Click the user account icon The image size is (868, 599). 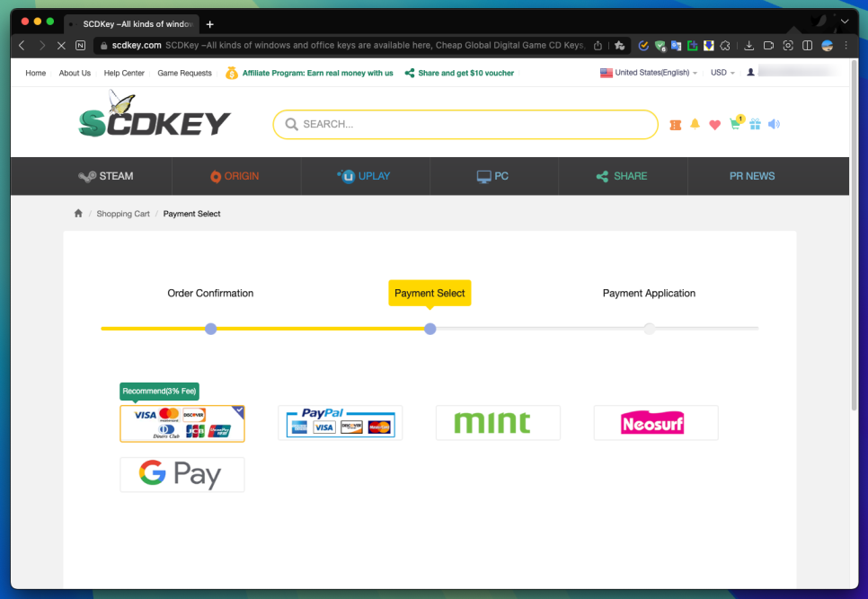click(750, 73)
